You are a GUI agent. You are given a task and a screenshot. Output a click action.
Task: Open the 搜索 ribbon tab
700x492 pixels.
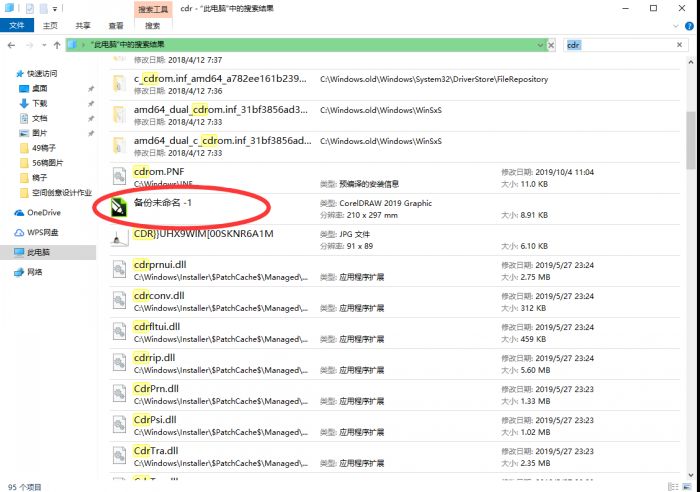pos(152,25)
